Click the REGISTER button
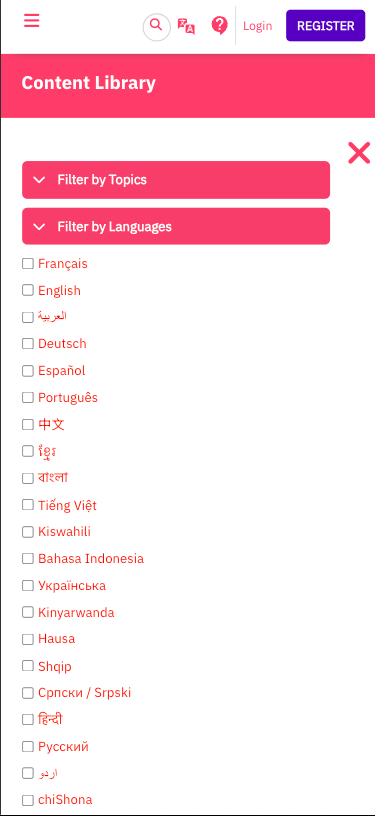The height and width of the screenshot is (816, 375). 326,26
